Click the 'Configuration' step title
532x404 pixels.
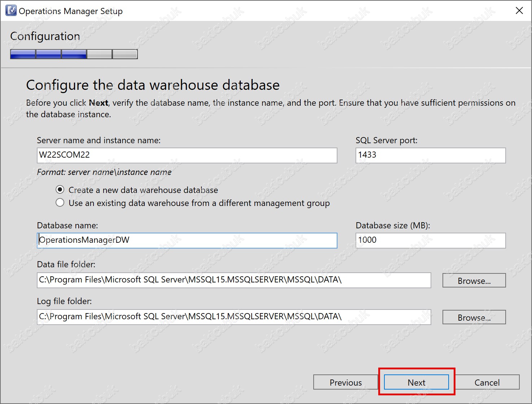point(45,36)
